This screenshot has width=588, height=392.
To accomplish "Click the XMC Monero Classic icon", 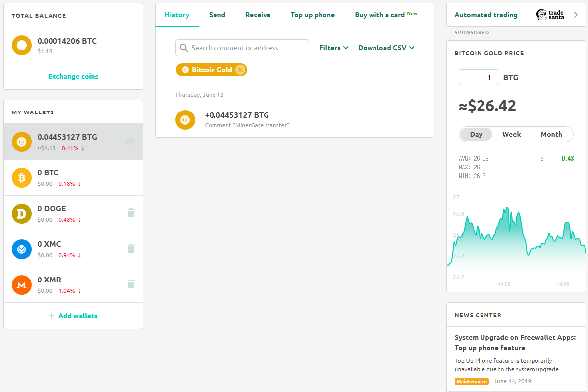I will pos(22,249).
